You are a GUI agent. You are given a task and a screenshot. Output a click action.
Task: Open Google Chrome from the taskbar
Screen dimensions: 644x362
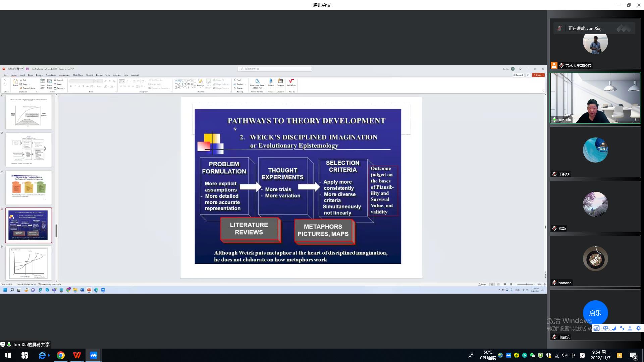point(61,355)
